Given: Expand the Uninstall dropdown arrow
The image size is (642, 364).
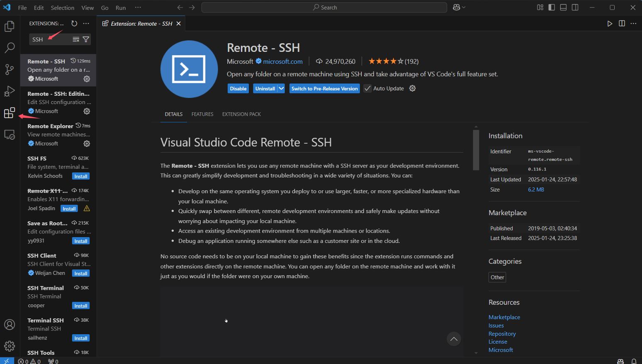Looking at the screenshot, I should tap(281, 88).
